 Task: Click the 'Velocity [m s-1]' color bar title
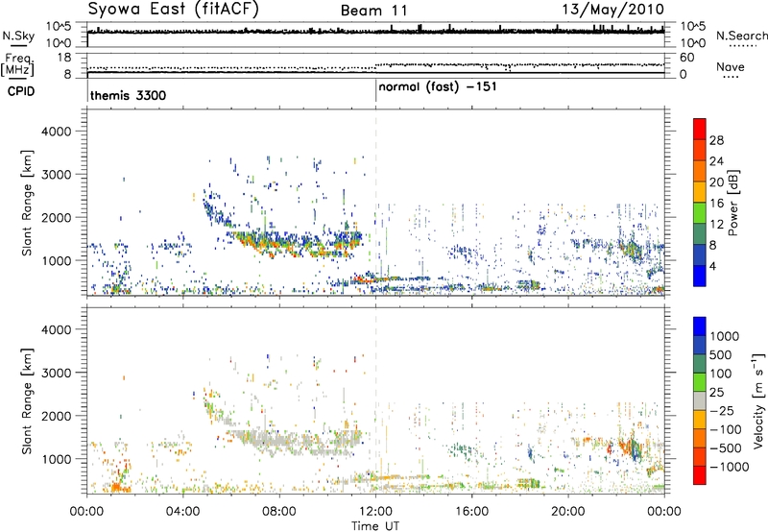coord(758,400)
